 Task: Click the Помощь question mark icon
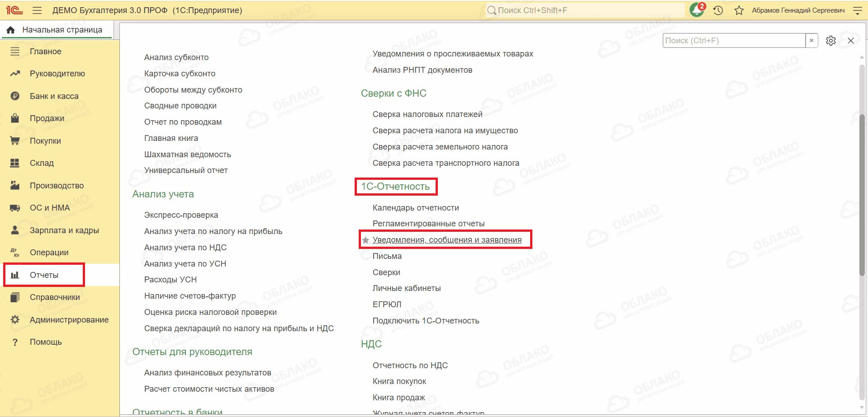point(15,342)
